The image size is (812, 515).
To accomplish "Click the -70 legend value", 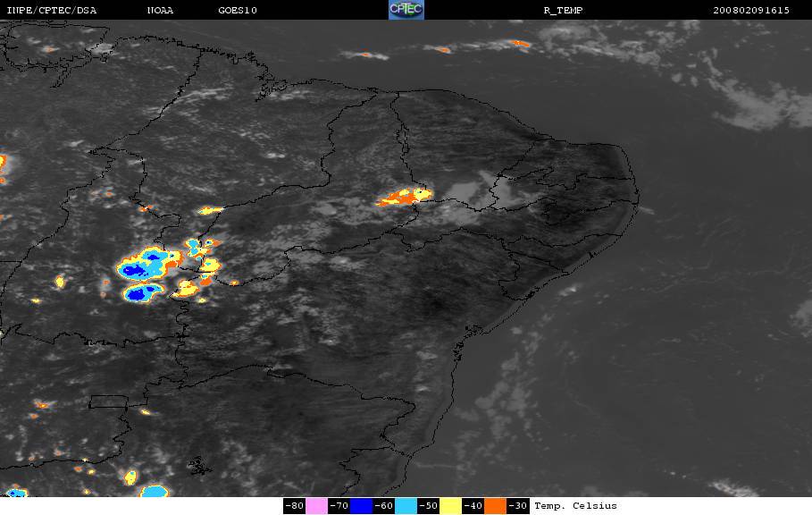I will click(339, 506).
